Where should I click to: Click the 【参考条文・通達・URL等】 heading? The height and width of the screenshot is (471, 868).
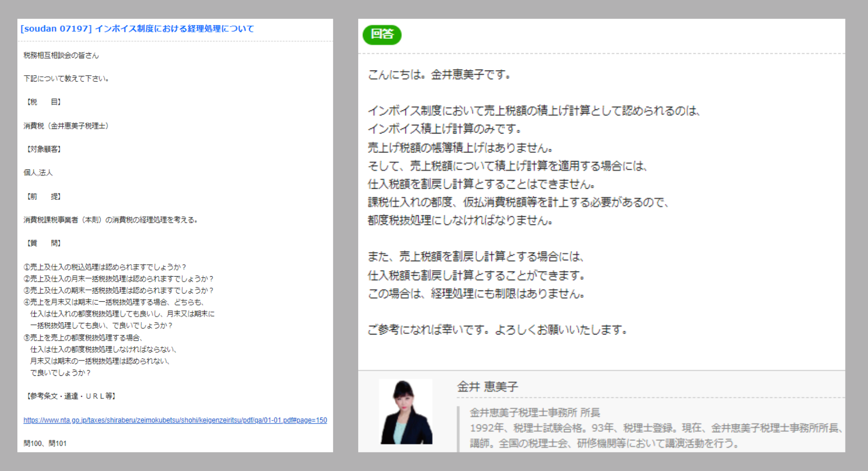coord(71,396)
